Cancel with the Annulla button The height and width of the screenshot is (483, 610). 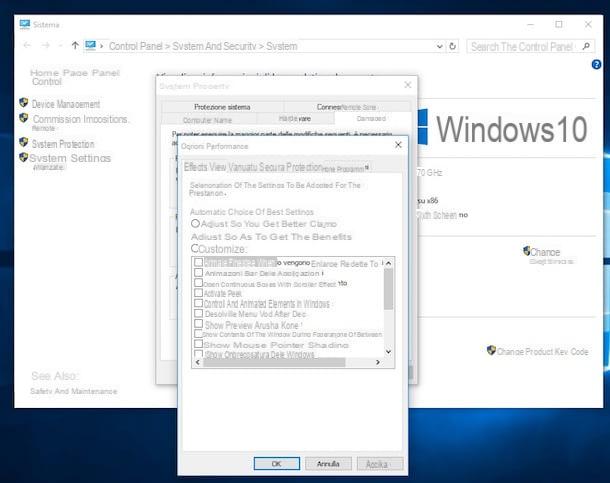tap(328, 464)
